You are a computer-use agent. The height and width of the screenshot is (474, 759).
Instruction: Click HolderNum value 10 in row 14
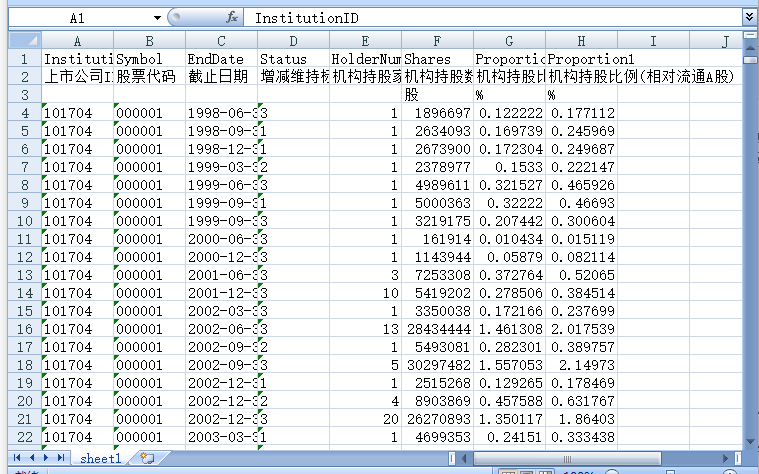[x=365, y=293]
